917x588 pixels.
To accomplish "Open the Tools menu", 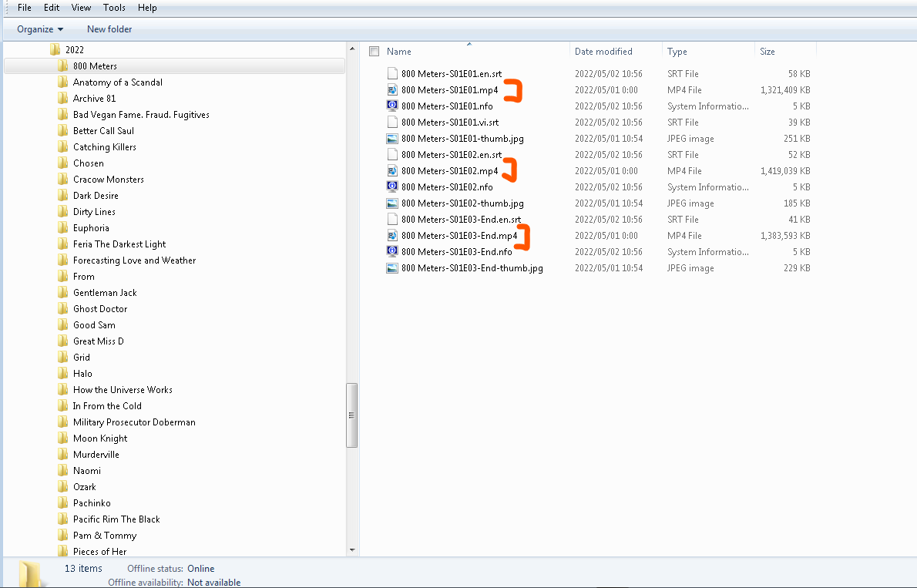I will 114,8.
